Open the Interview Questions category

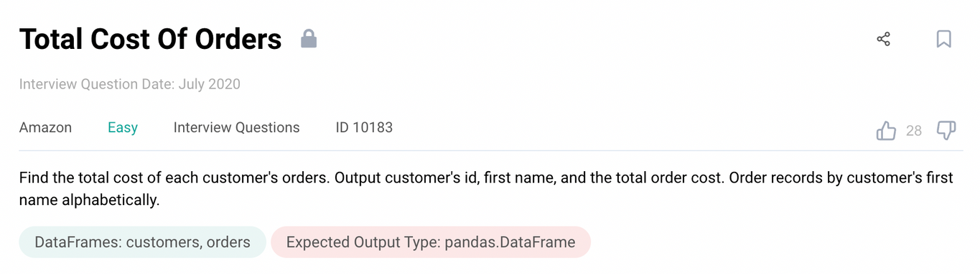point(236,127)
